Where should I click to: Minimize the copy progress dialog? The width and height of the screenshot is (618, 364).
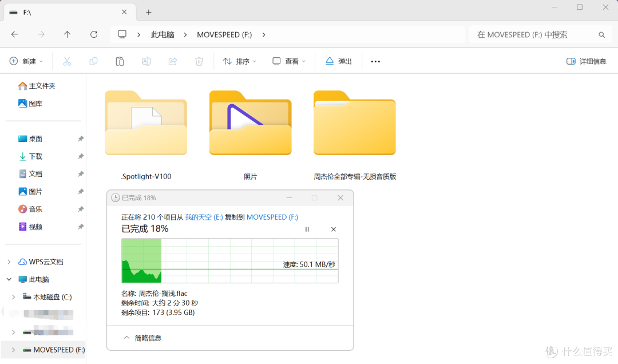pyautogui.click(x=289, y=197)
